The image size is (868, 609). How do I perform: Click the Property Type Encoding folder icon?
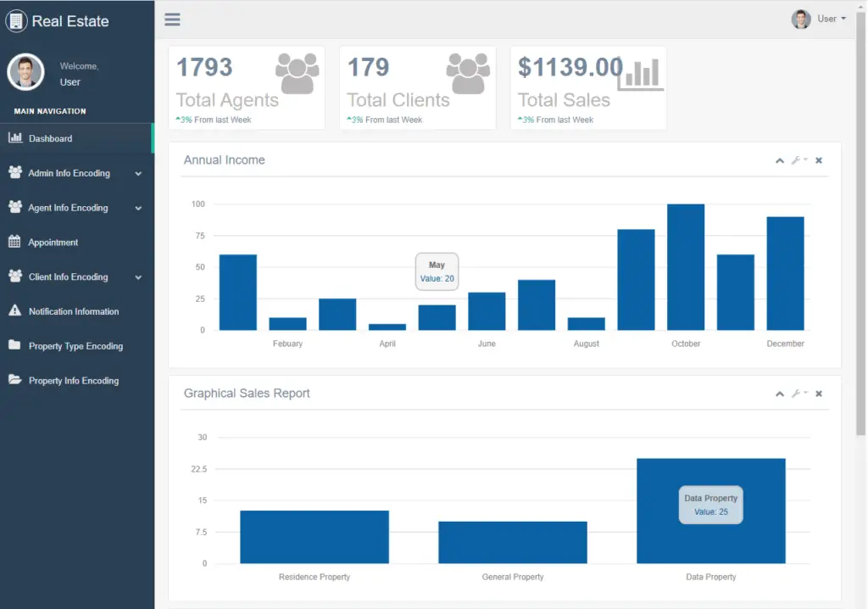(x=17, y=345)
